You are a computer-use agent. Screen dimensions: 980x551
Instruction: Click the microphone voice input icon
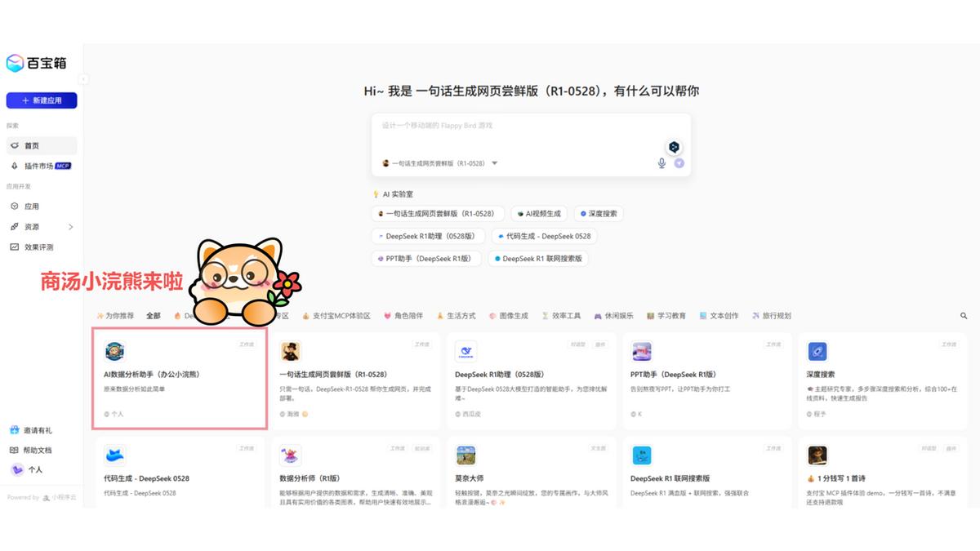tap(661, 163)
